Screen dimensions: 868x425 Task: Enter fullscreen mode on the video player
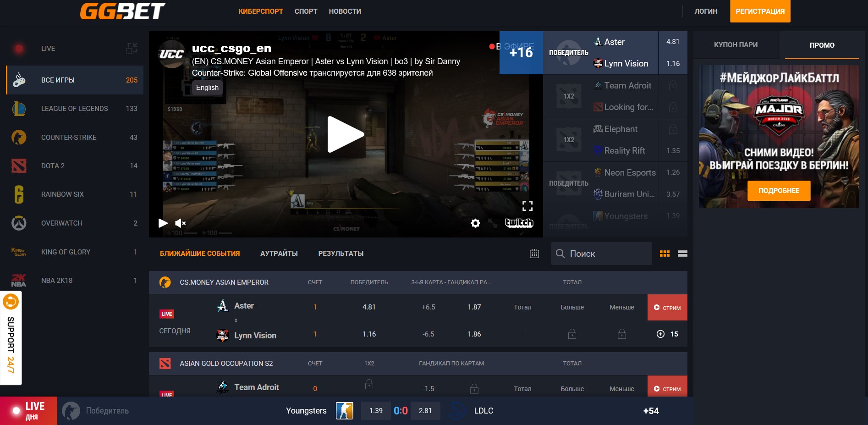[x=527, y=206]
